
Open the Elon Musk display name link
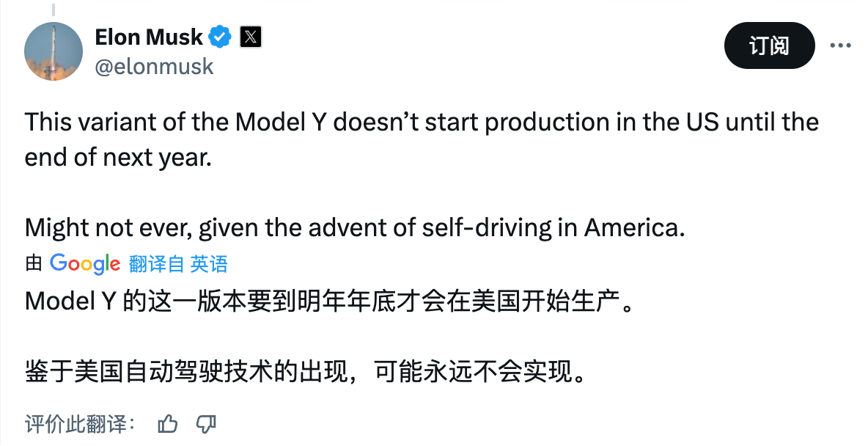pyautogui.click(x=149, y=36)
